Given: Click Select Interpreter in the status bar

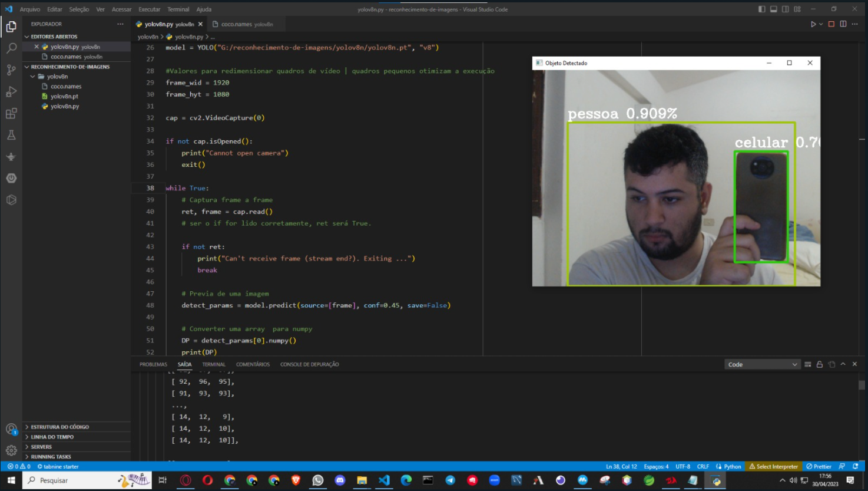Looking at the screenshot, I should 773,466.
